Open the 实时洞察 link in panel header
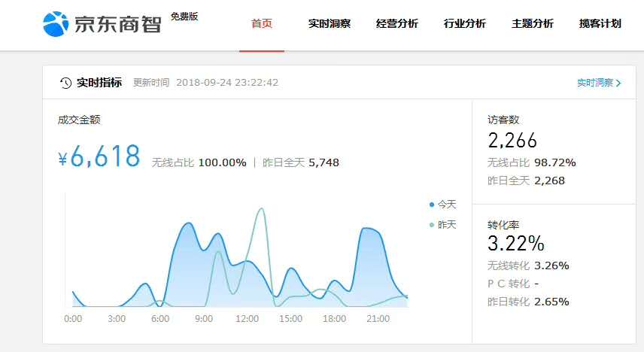644x352 pixels. click(x=595, y=83)
